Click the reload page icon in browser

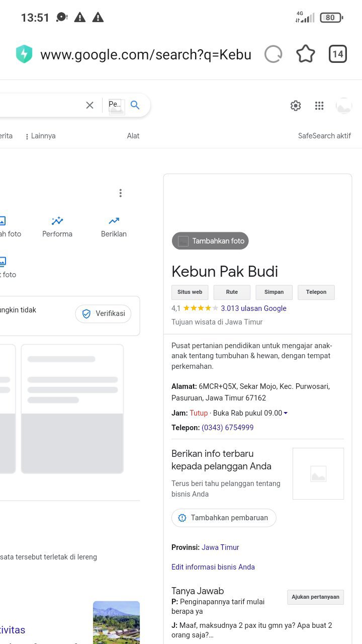point(274,54)
